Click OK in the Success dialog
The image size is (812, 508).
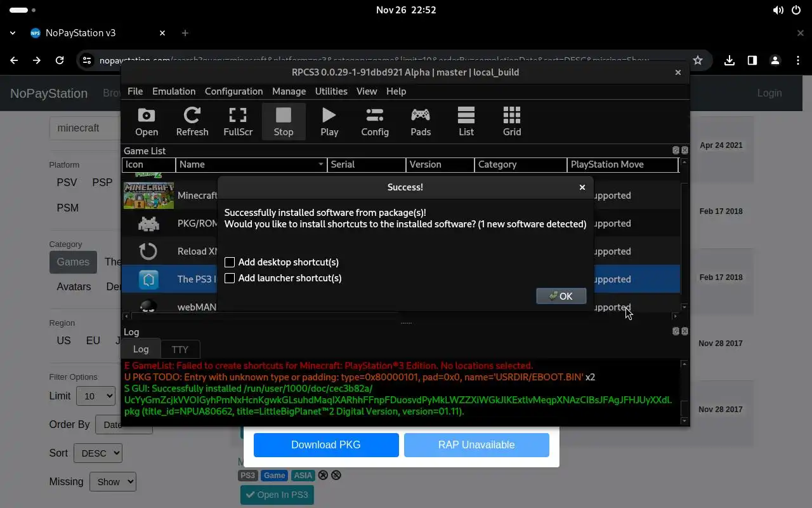(x=561, y=296)
